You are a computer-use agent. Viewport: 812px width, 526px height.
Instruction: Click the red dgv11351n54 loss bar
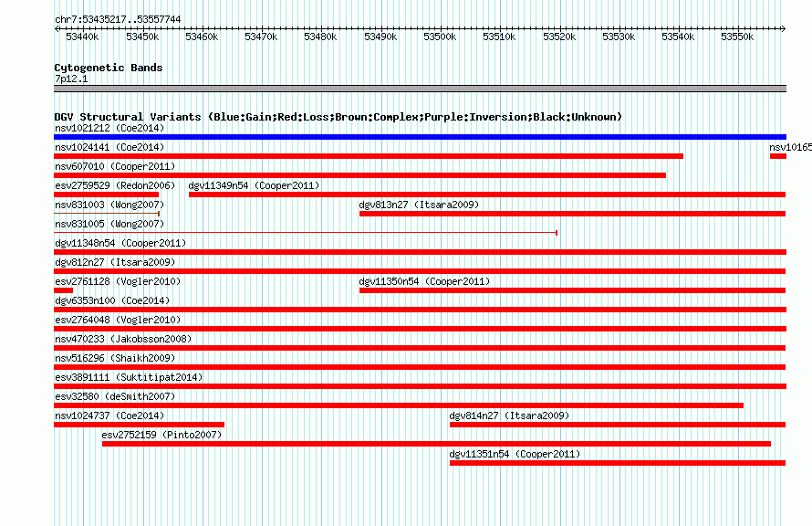pyautogui.click(x=618, y=463)
